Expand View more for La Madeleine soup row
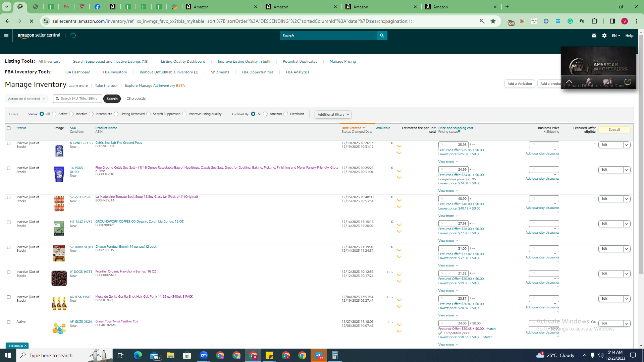 click(448, 216)
